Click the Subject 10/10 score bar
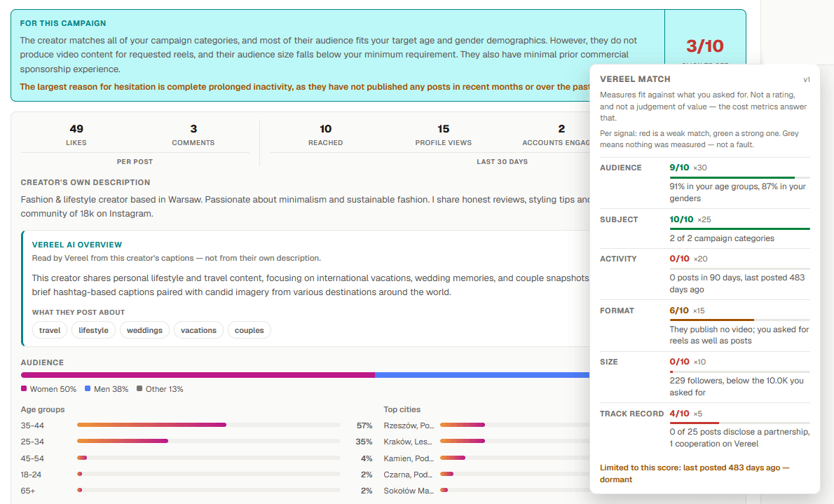 pos(739,229)
